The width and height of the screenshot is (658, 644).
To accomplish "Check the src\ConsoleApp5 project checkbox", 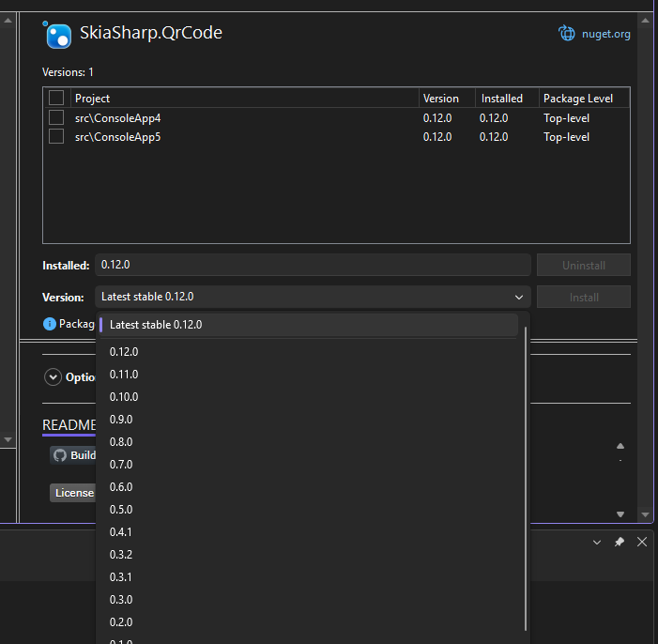I will point(56,136).
